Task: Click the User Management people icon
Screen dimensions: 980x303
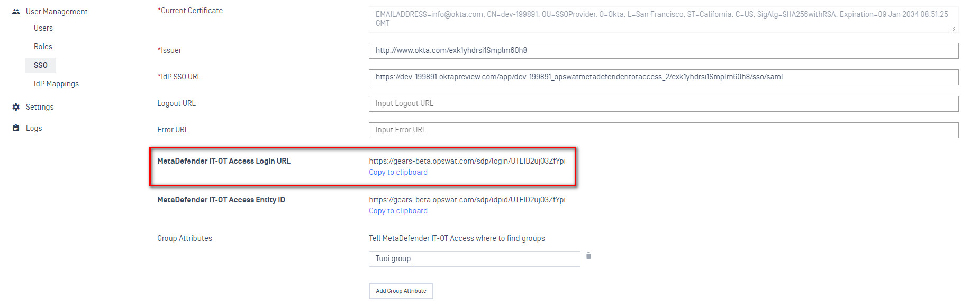Action: tap(16, 12)
